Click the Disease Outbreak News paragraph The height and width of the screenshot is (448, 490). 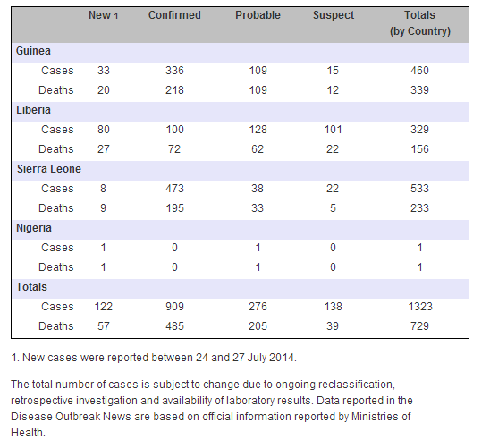click(x=212, y=409)
